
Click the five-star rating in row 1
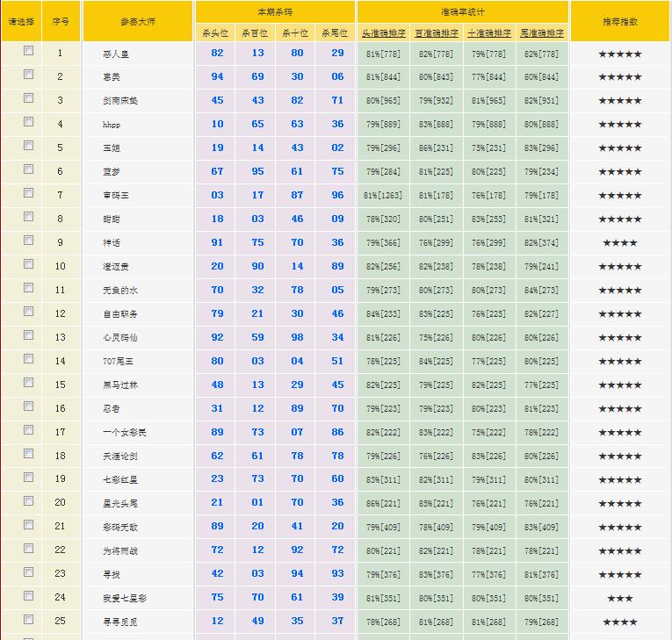coord(620,54)
